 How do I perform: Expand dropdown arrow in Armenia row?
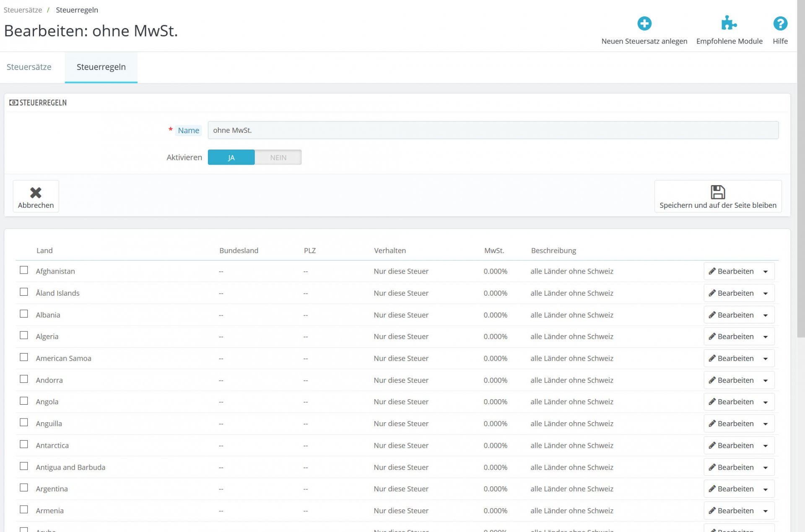765,511
